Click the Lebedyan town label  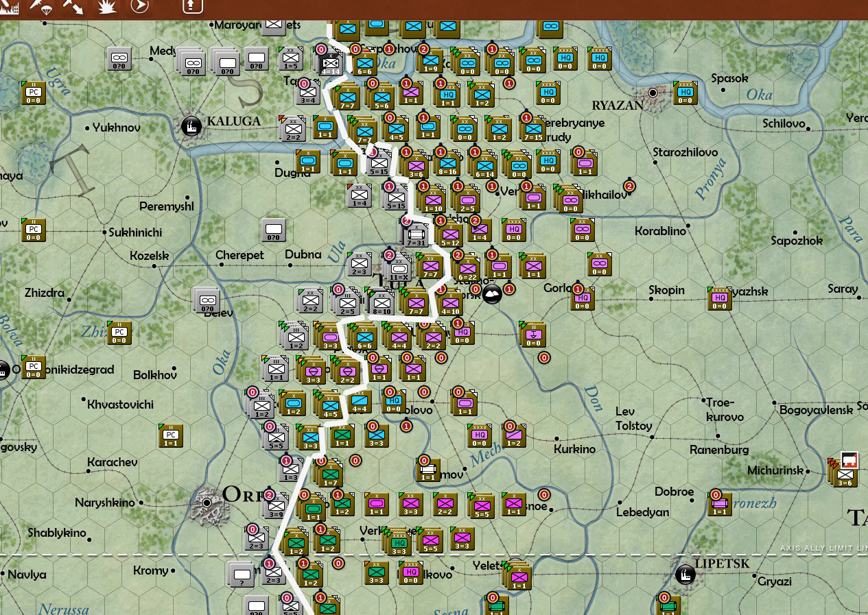642,512
